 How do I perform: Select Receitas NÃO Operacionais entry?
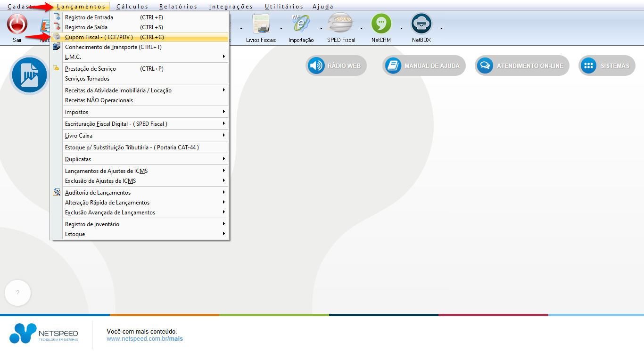(140, 100)
